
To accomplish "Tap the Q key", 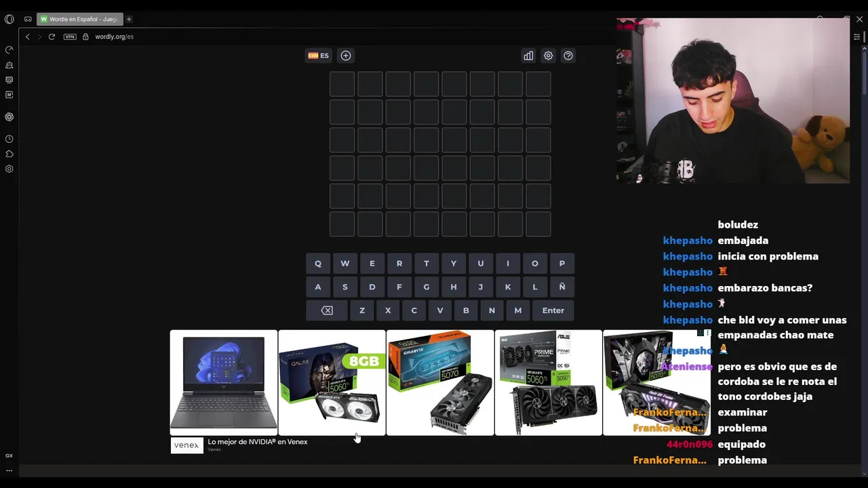I will click(318, 264).
